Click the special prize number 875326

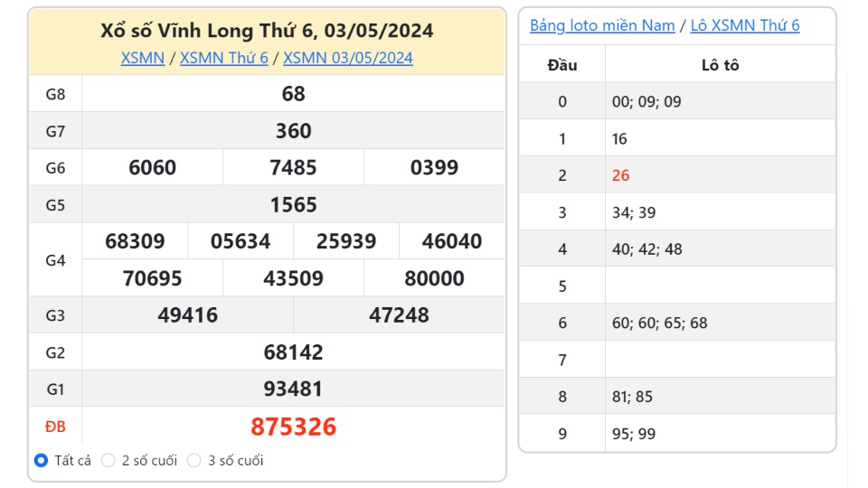294,427
